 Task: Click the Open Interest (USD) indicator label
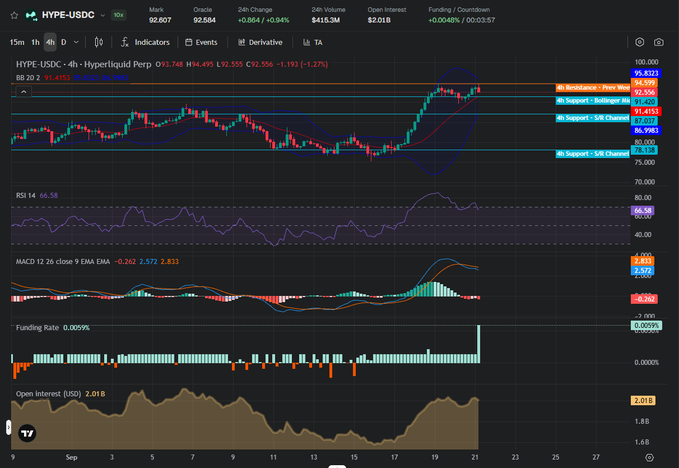click(x=48, y=394)
